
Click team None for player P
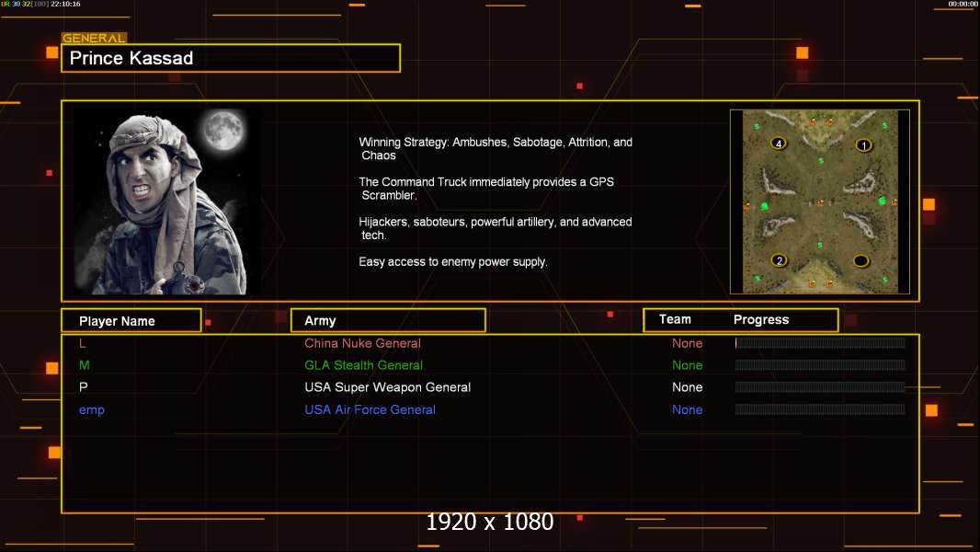(x=688, y=387)
